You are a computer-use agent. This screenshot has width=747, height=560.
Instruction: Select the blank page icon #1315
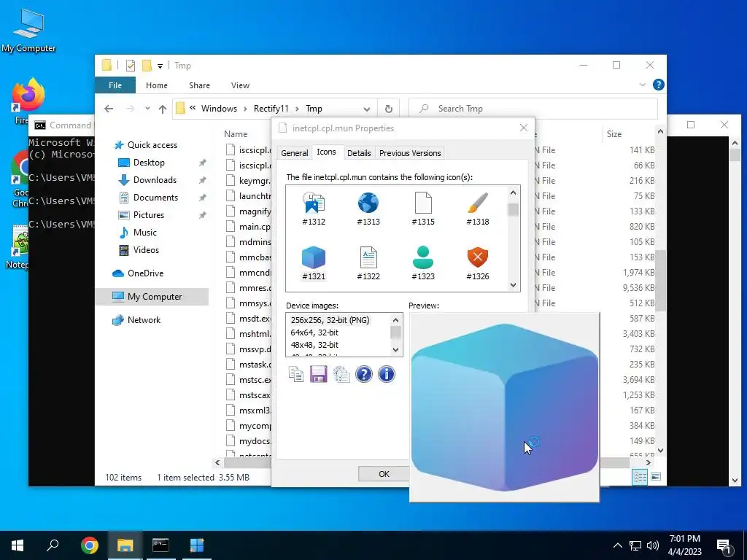(423, 209)
